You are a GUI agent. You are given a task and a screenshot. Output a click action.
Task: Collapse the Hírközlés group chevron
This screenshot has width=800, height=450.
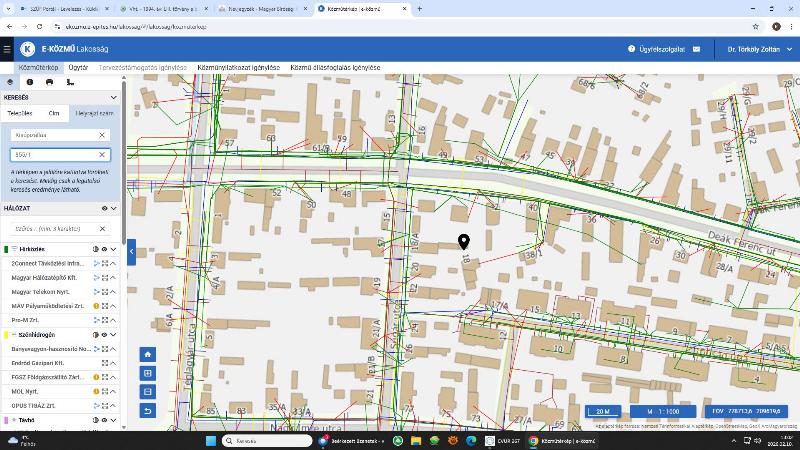pyautogui.click(x=113, y=249)
